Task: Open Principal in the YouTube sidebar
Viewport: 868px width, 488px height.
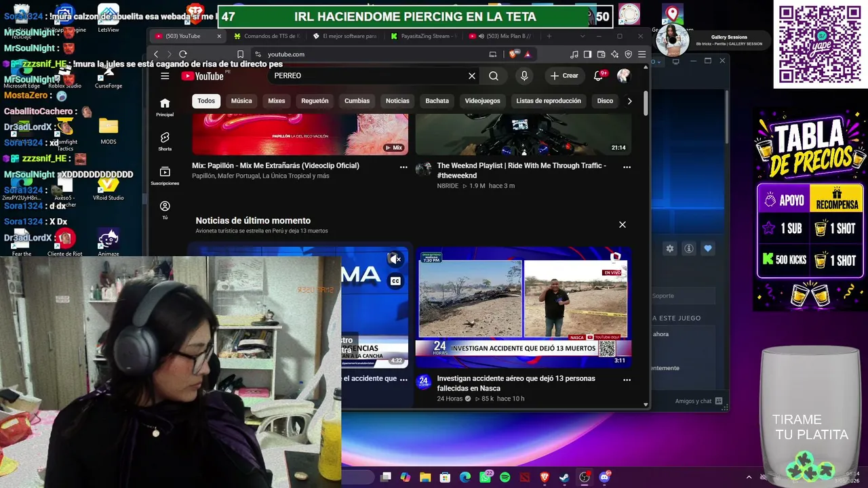Action: [x=165, y=107]
